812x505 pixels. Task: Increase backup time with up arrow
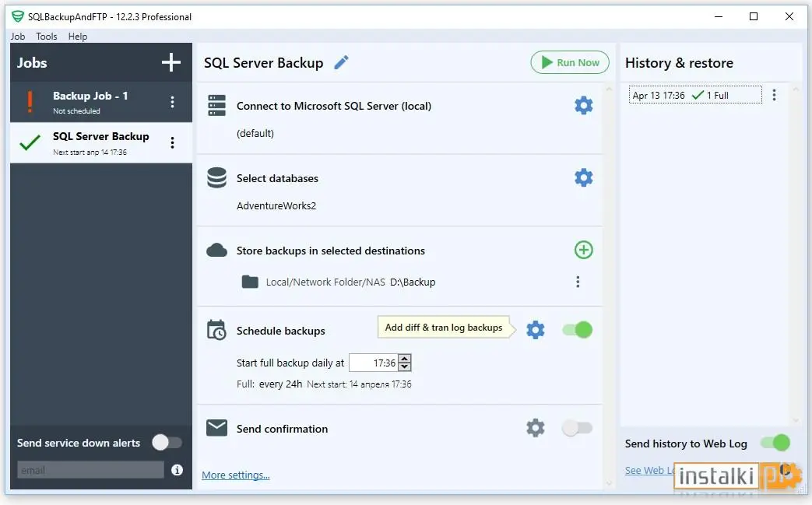(405, 358)
